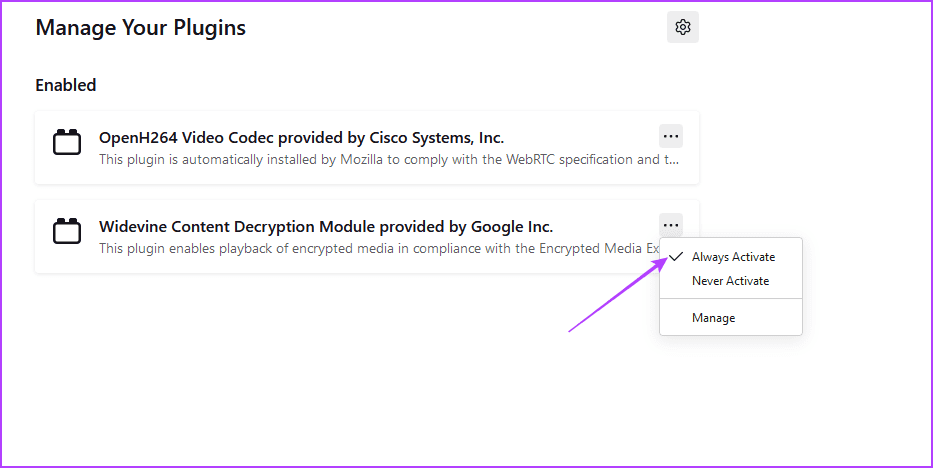Screen dimensions: 933x468
Task: Click the OpenH264 plugin block icon
Action: pos(67,144)
